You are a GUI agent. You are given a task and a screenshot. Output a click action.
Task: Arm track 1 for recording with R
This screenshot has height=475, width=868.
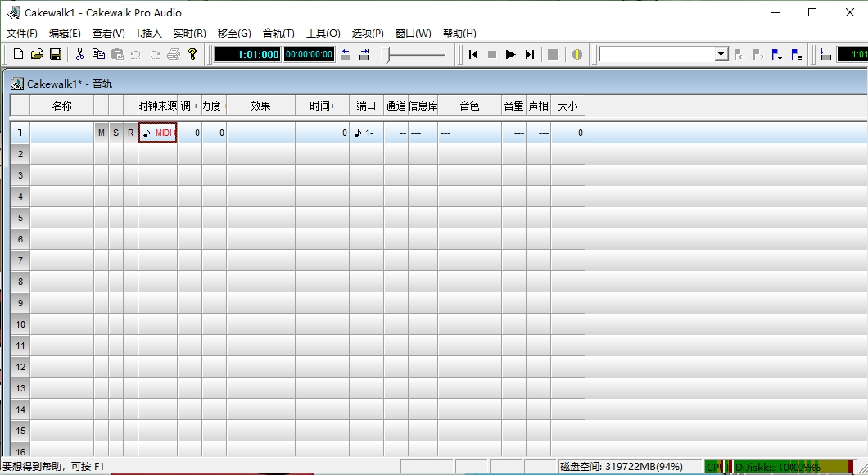point(130,132)
